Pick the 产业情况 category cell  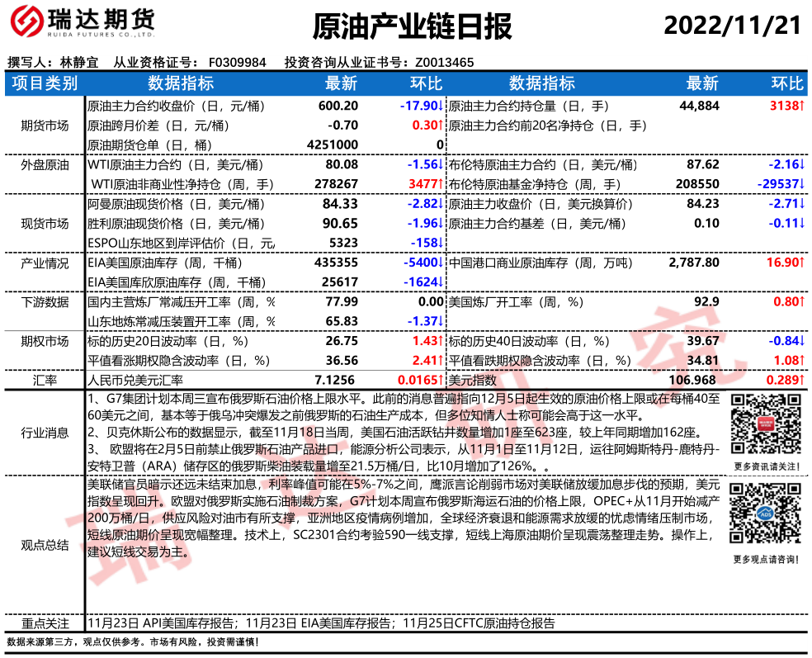pyautogui.click(x=45, y=263)
